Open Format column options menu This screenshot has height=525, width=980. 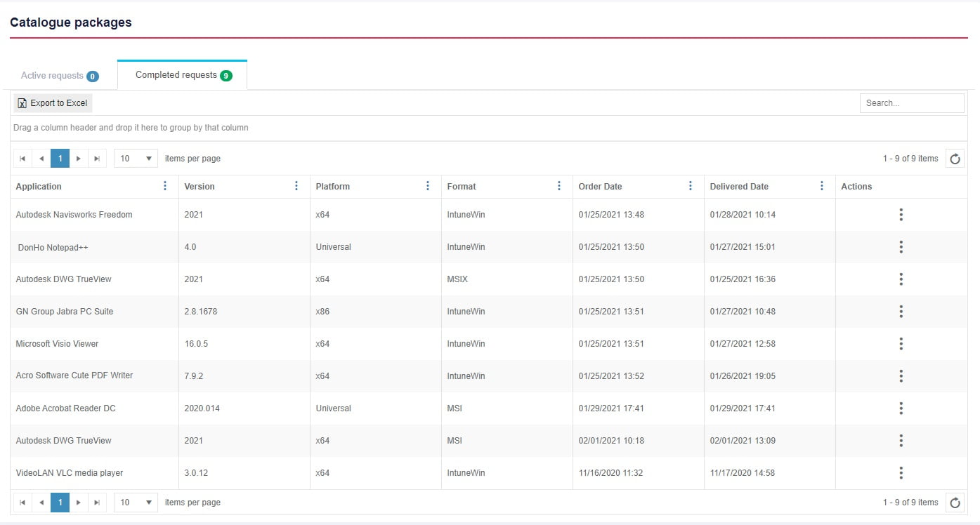[x=559, y=186]
